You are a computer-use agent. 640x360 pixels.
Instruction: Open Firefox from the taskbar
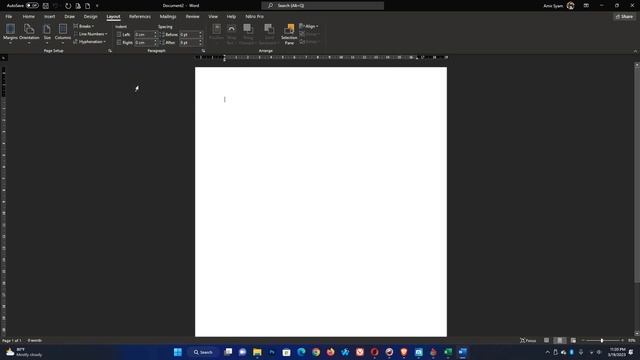click(x=331, y=352)
